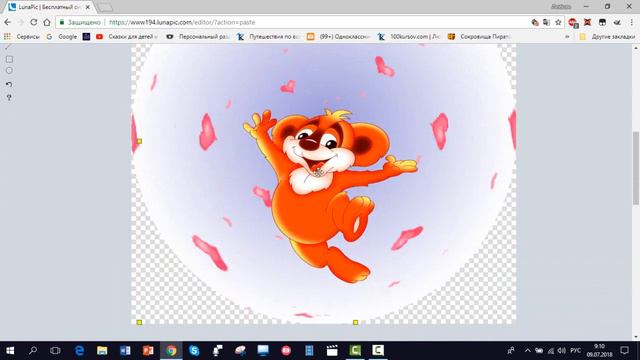The width and height of the screenshot is (640, 360).
Task: Reload the LunaPic page
Action: 33,22
